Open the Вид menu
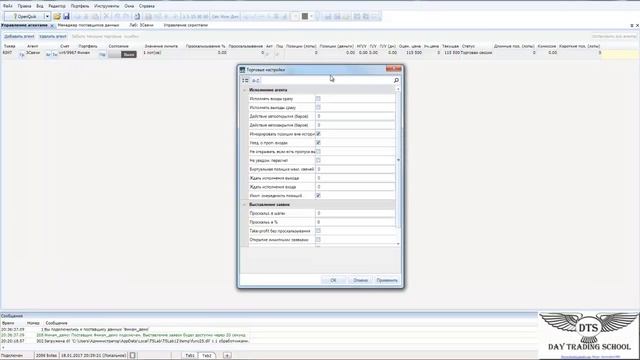The width and height of the screenshot is (640, 360). coord(40,6)
